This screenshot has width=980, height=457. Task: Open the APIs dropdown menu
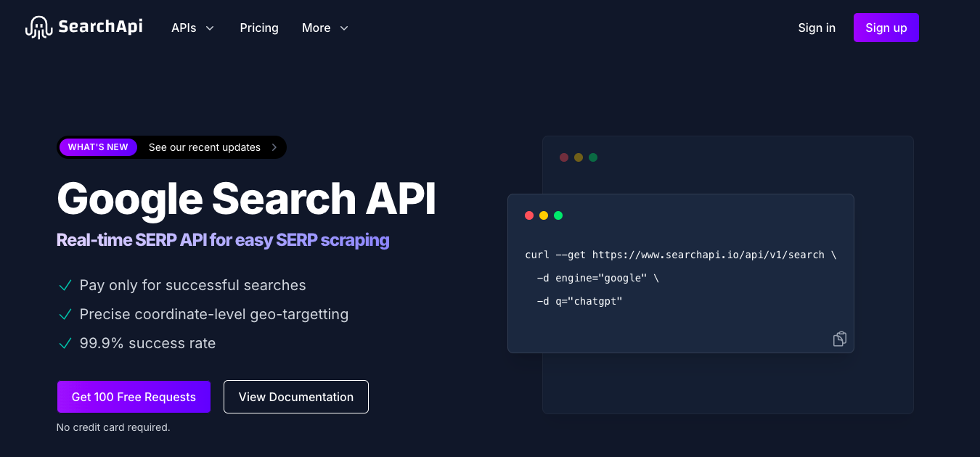pyautogui.click(x=192, y=28)
